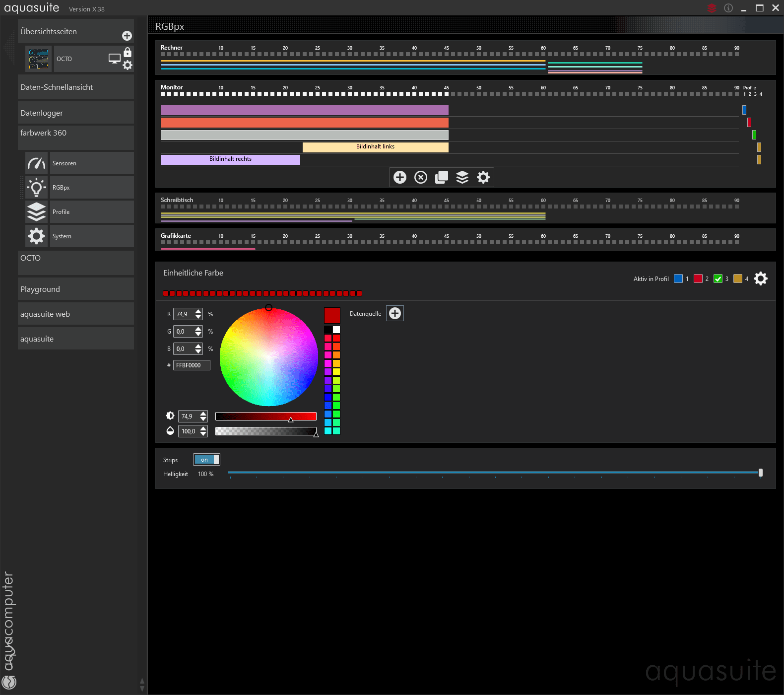Expand the Playground section
This screenshot has height=695, width=784.
coord(76,289)
